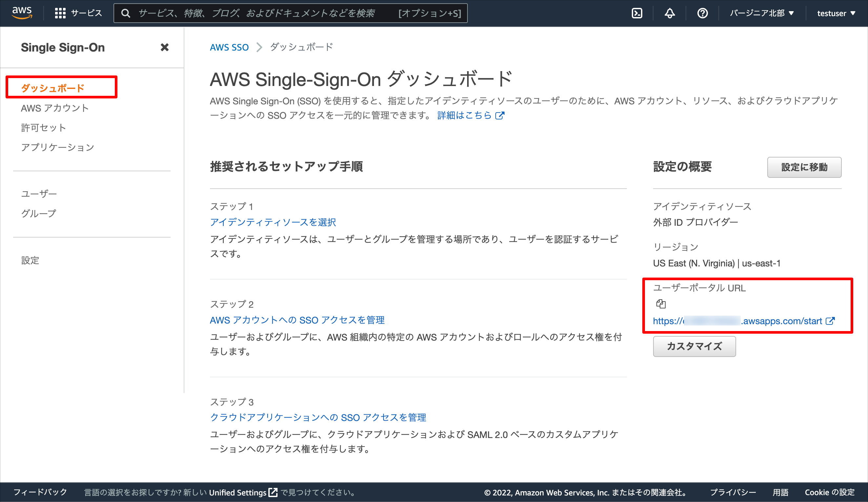Viewport: 868px width, 502px height.
Task: Open グループ in the sidebar
Action: point(39,213)
